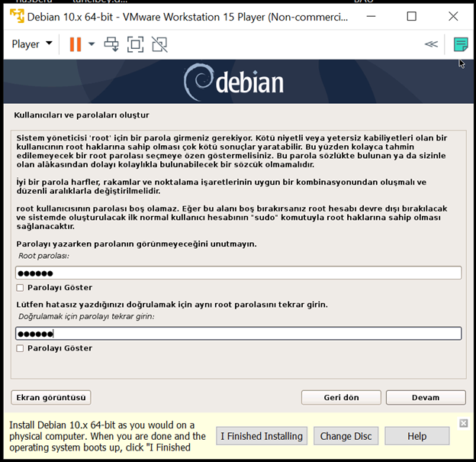Click I Finished Installing button
This screenshot has height=462, width=476.
(262, 436)
